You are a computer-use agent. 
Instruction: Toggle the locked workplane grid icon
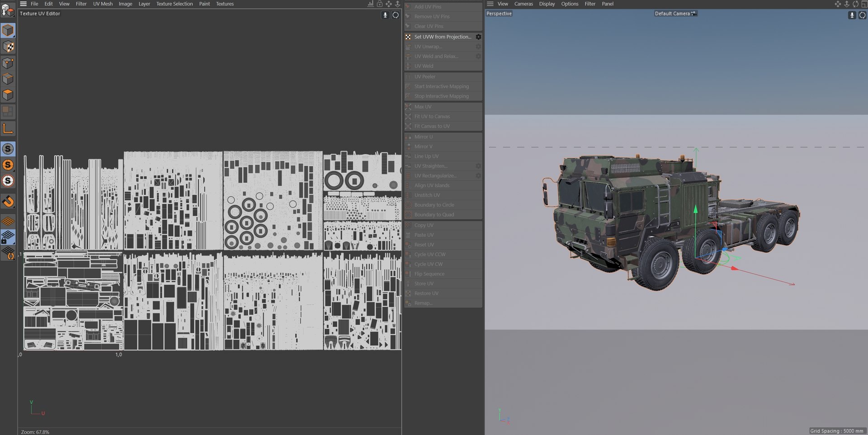[x=8, y=237]
